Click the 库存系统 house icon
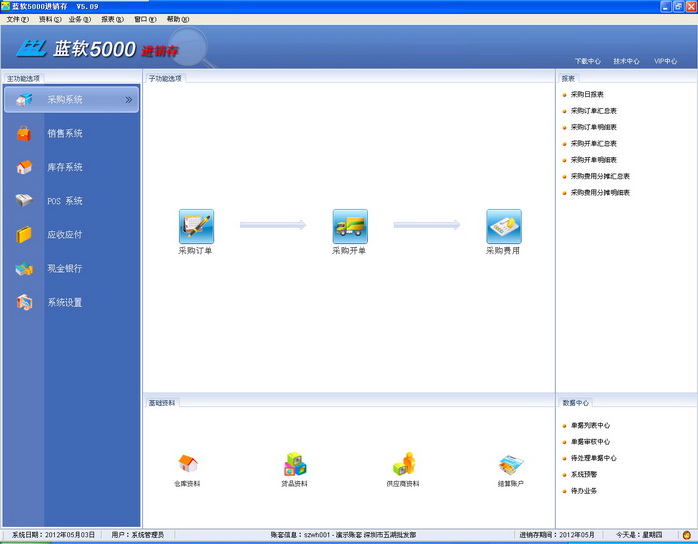This screenshot has width=698, height=544. tap(24, 167)
